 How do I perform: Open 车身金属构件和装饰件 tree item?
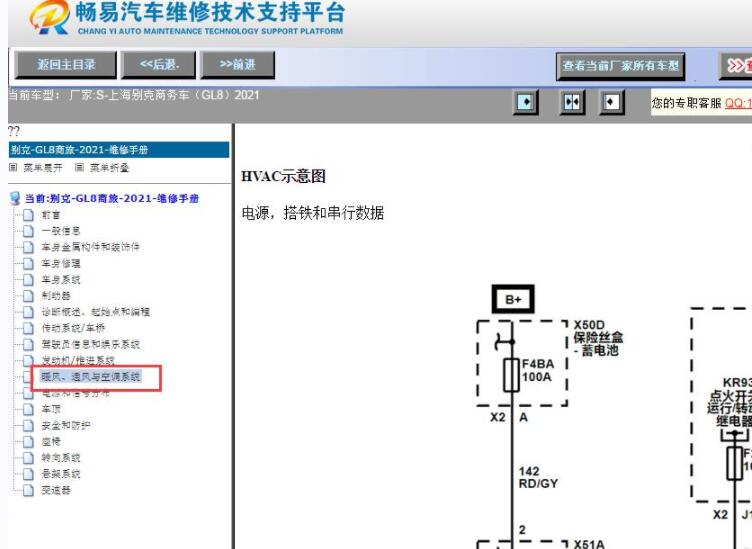91,247
